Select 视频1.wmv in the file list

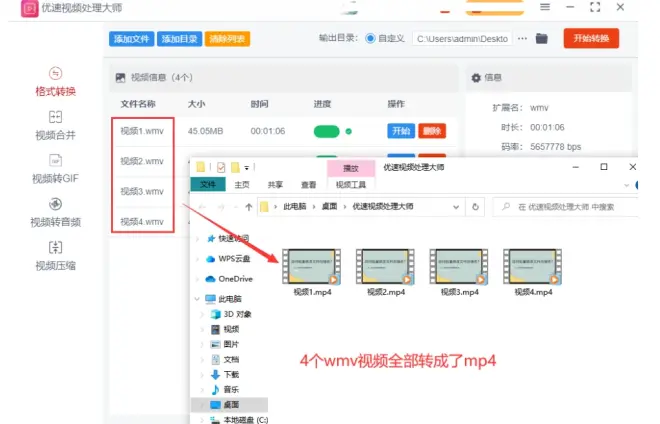pyautogui.click(x=142, y=131)
